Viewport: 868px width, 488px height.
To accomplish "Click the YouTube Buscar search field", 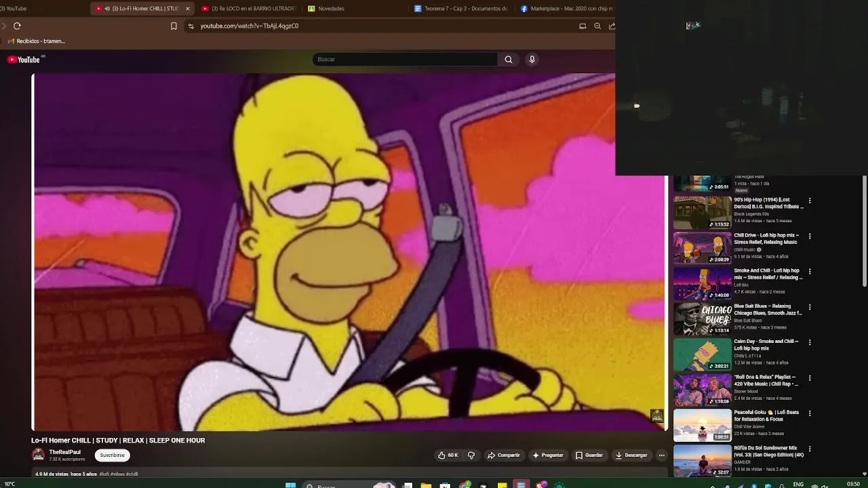I will (405, 60).
